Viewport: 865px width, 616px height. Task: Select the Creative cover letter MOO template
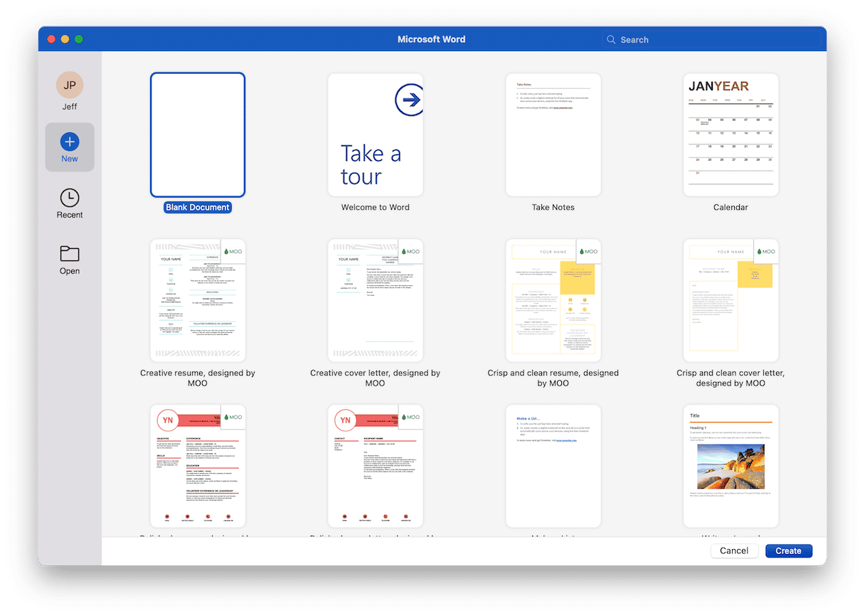click(x=376, y=300)
